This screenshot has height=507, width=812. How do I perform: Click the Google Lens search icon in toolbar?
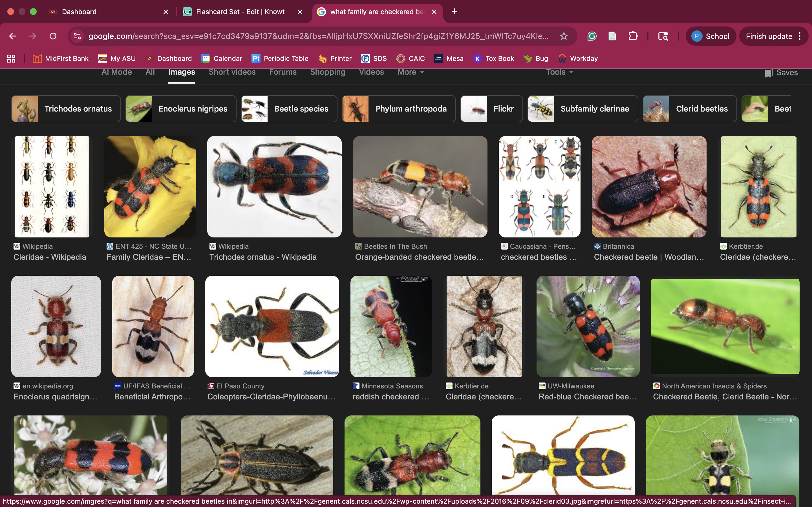pos(663,36)
